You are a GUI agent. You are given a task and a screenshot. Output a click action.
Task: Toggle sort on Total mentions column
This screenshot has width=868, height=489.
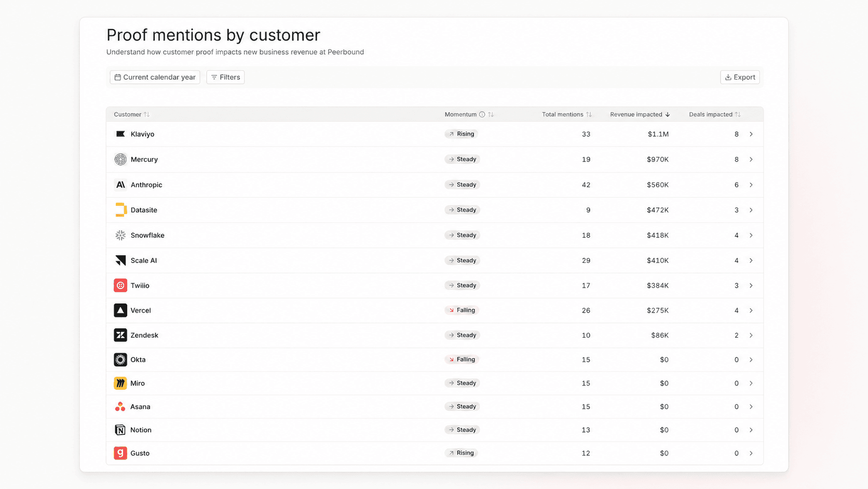click(589, 114)
